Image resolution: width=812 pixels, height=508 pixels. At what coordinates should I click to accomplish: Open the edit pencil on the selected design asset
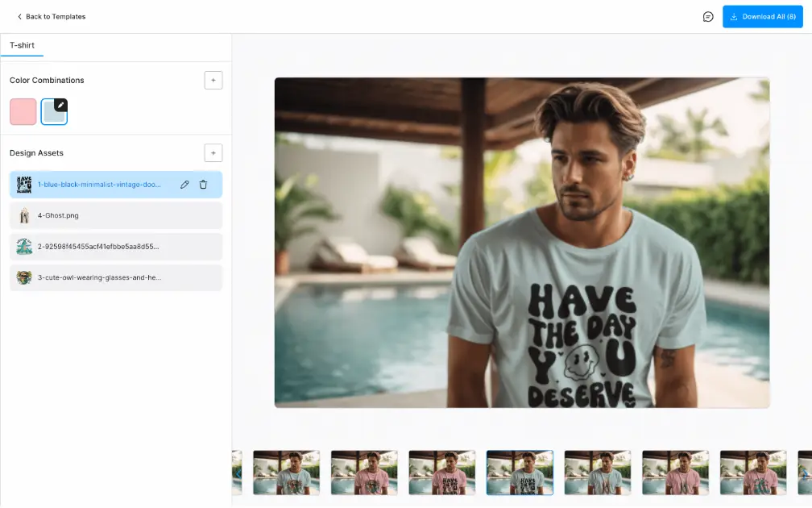[186, 185]
